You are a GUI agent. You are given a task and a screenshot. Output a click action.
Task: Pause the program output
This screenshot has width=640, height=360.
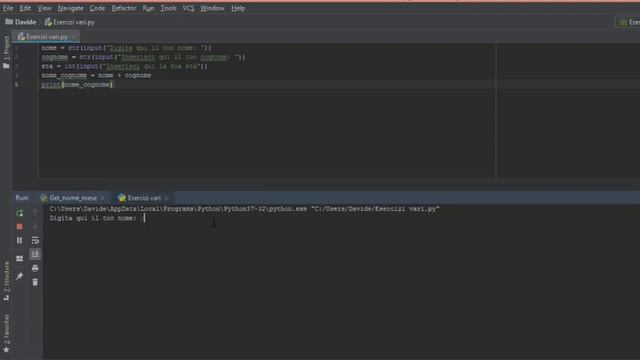(20, 240)
